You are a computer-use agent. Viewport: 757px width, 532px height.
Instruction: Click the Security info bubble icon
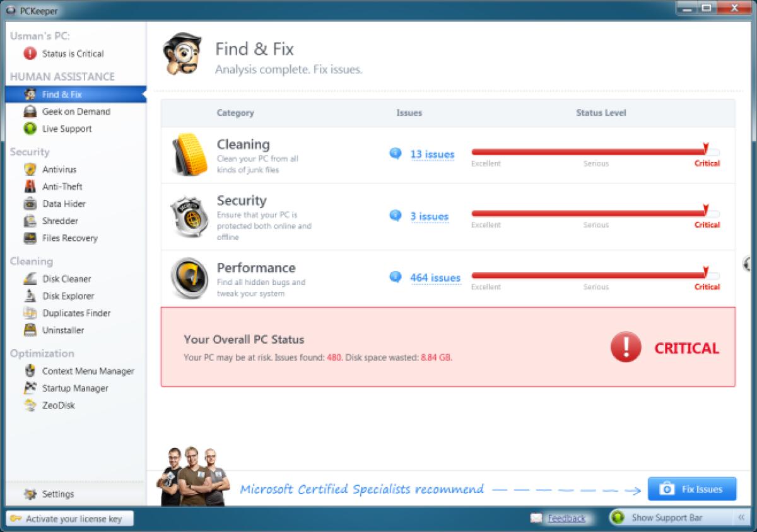tap(394, 214)
